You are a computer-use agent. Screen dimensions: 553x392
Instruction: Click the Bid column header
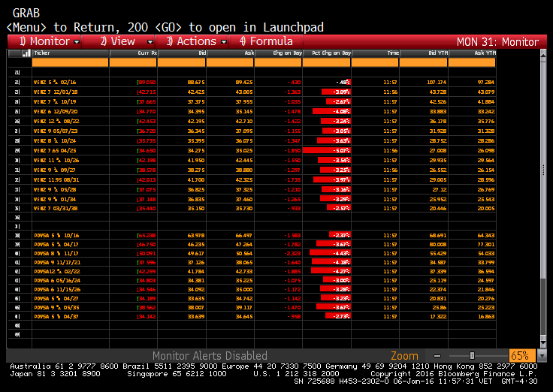182,53
